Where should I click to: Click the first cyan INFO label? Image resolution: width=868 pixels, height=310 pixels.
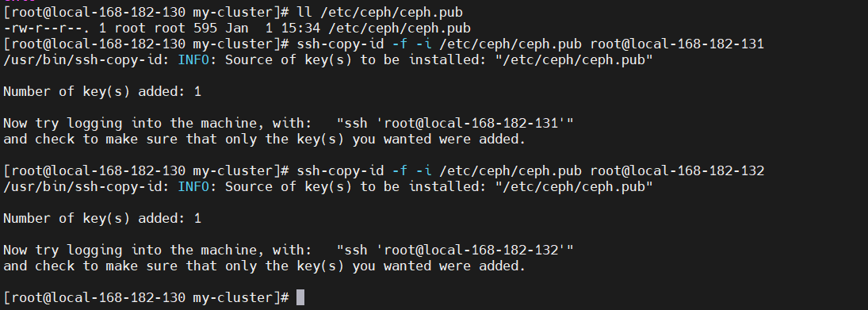(193, 59)
